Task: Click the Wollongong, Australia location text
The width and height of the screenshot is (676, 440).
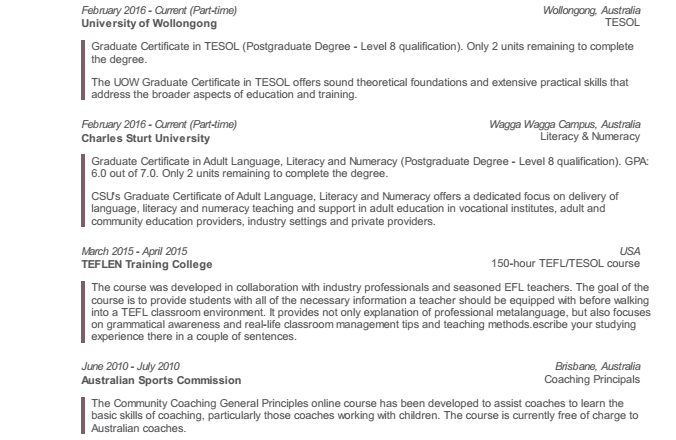Action: tap(591, 9)
